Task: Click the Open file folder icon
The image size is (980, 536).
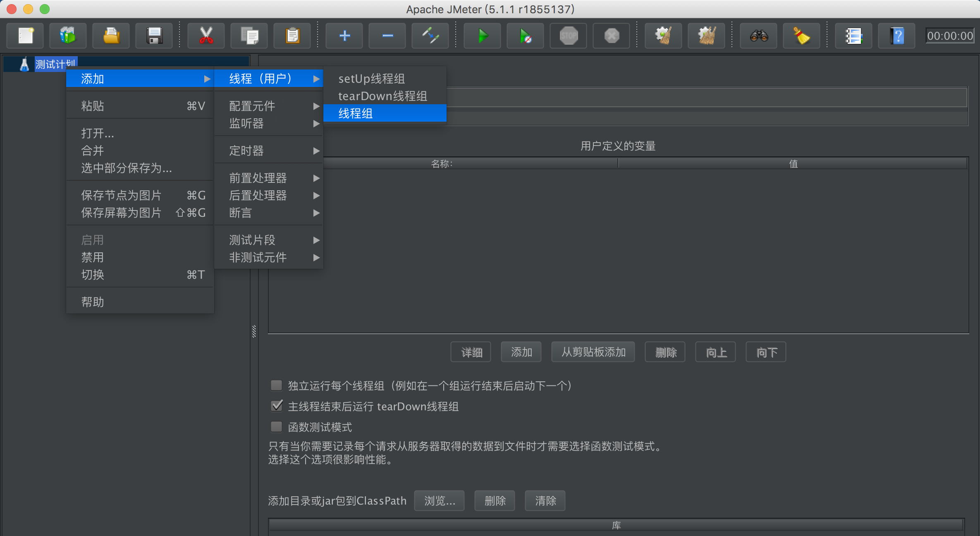Action: click(111, 36)
